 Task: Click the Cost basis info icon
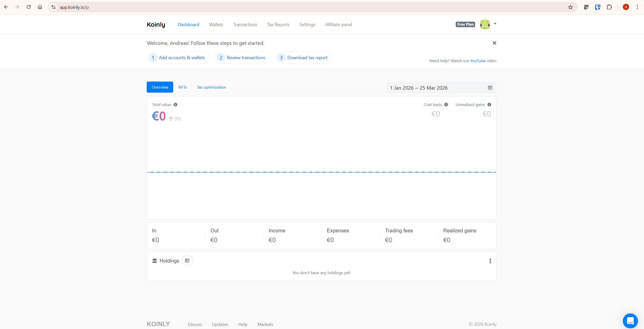[446, 104]
